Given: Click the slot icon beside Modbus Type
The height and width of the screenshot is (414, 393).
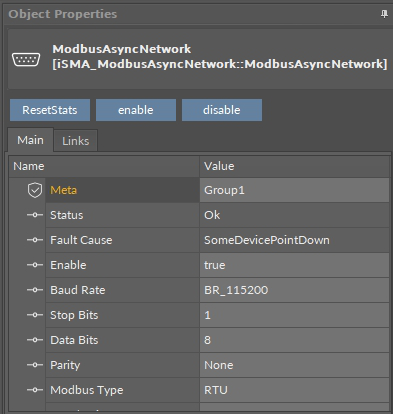Looking at the screenshot, I should (x=35, y=390).
